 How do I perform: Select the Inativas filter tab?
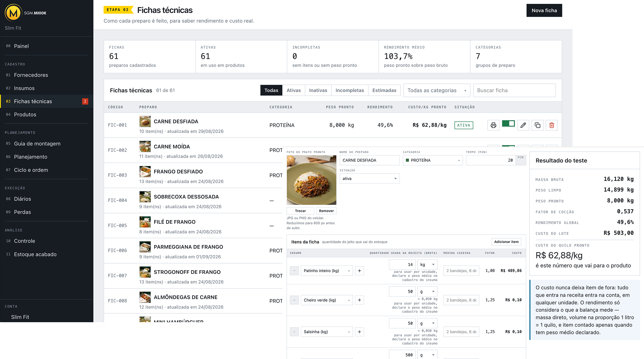pyautogui.click(x=318, y=91)
